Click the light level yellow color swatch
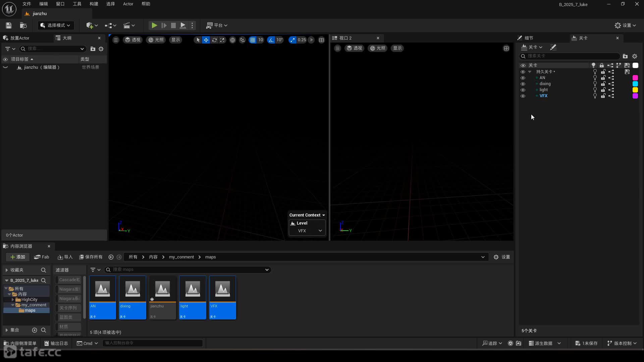Viewport: 644px width, 362px height. (x=635, y=90)
